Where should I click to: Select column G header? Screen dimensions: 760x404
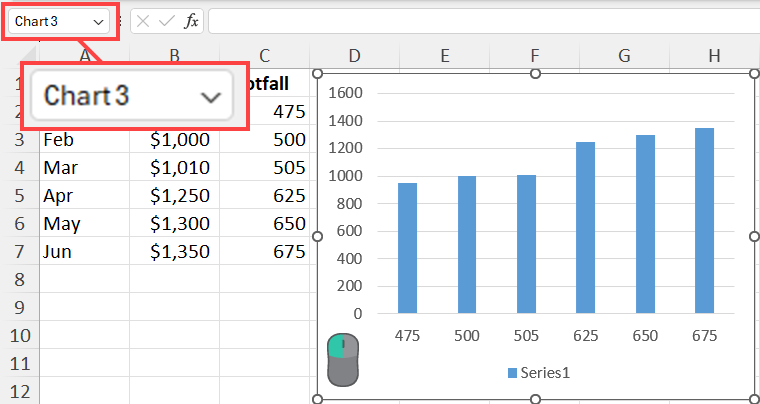point(624,56)
